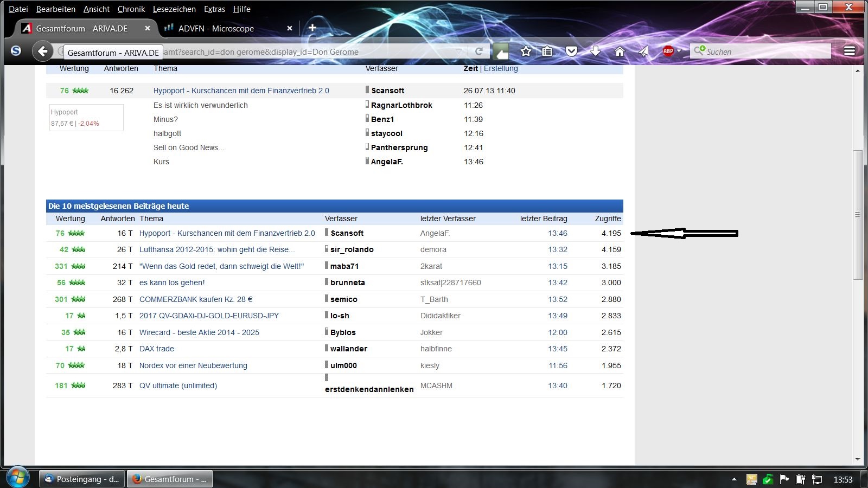Select the post titled "Sell on Good News..."

click(x=189, y=147)
